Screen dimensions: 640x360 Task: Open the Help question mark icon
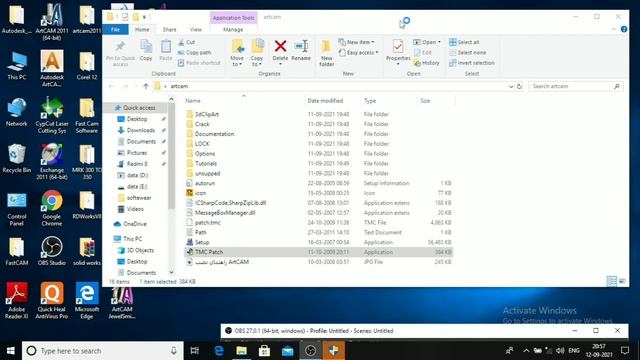(624, 29)
